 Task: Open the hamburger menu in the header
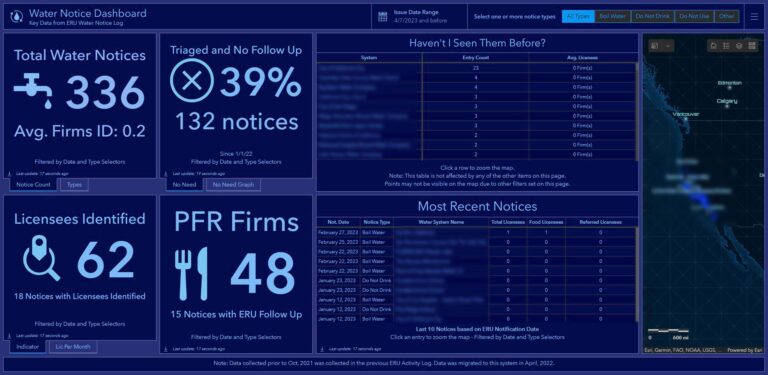pyautogui.click(x=754, y=17)
